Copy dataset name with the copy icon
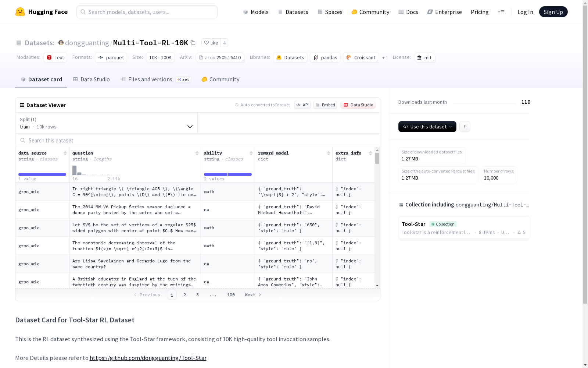The width and height of the screenshot is (588, 368). click(193, 43)
